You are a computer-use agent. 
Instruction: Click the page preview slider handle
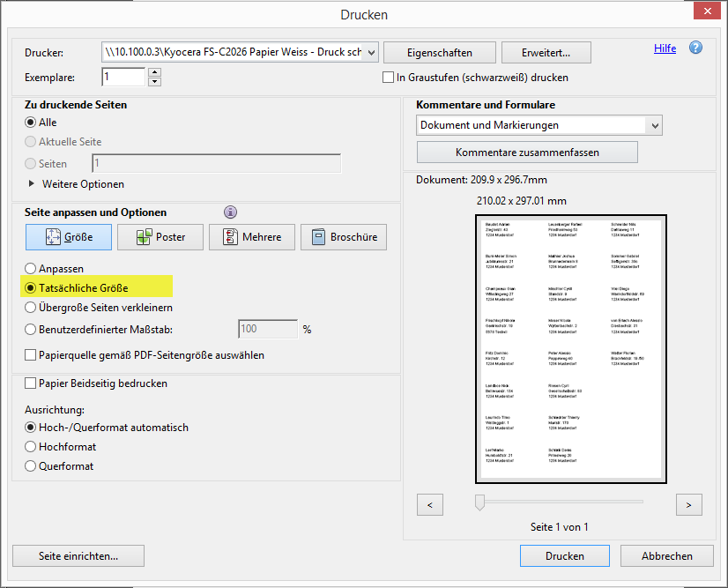pos(479,502)
